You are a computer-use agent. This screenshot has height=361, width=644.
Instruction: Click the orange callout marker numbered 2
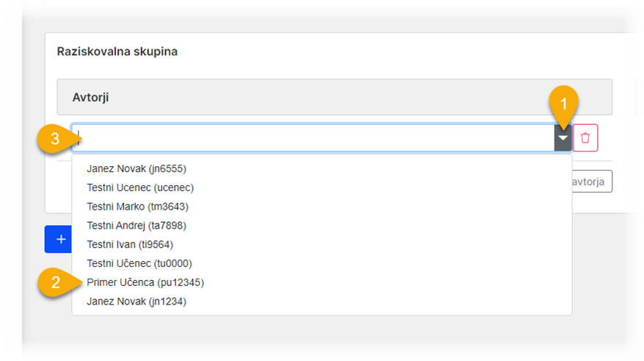57,282
